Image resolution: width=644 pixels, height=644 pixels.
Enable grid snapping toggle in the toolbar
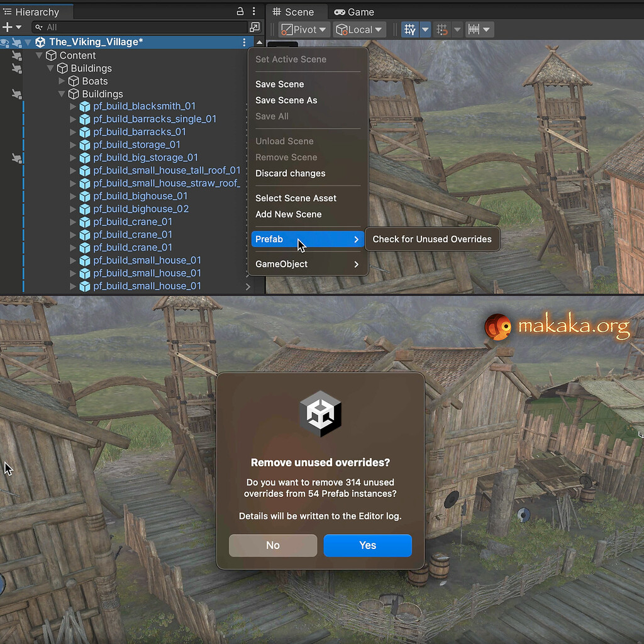coord(442,29)
